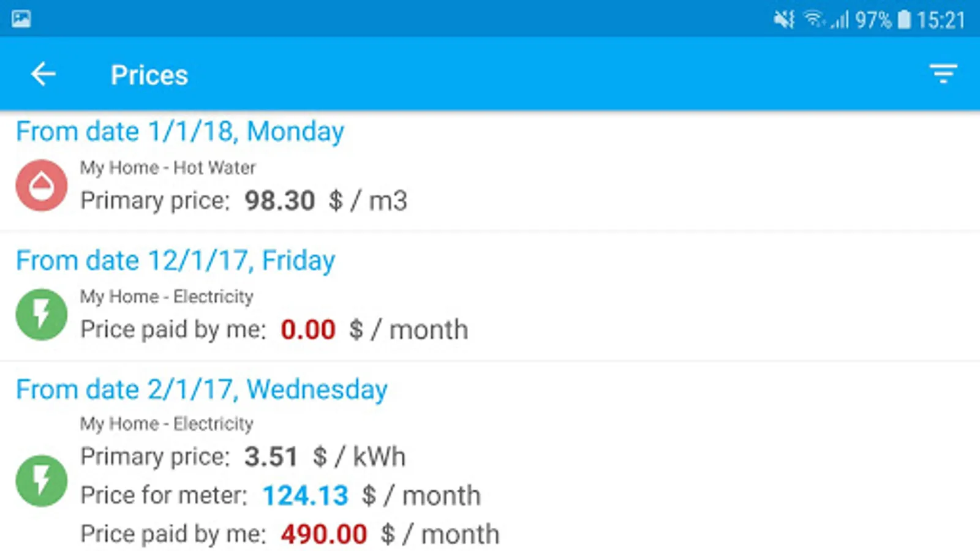Select the 490.00 price paid by me

pos(323,534)
